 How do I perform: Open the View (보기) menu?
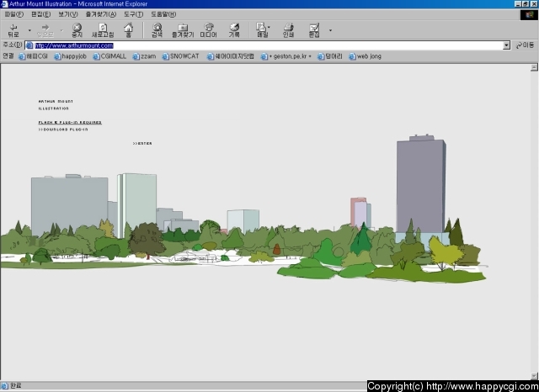click(x=67, y=14)
